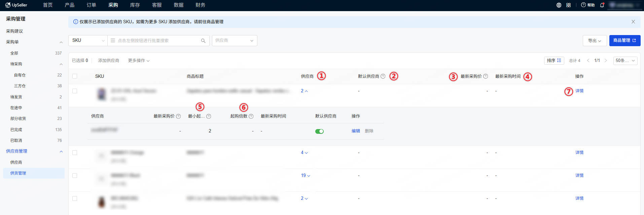This screenshot has height=215, width=644.
Task: Open 采购建议 in sidebar
Action: (14, 31)
